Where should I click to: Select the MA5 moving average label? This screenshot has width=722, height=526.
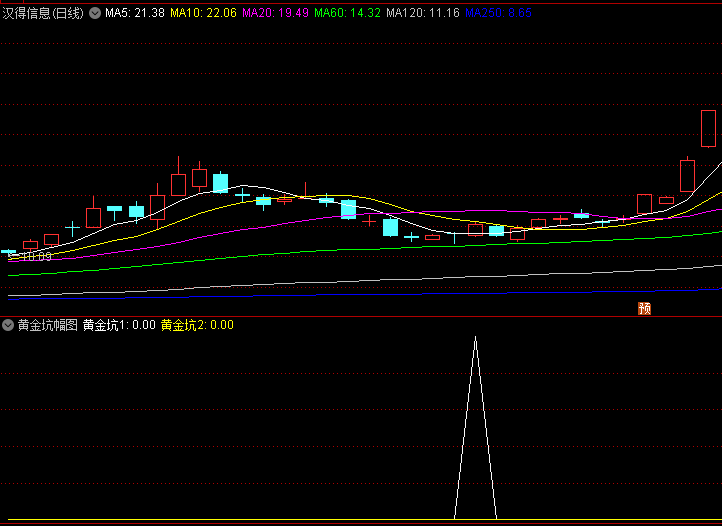point(134,13)
